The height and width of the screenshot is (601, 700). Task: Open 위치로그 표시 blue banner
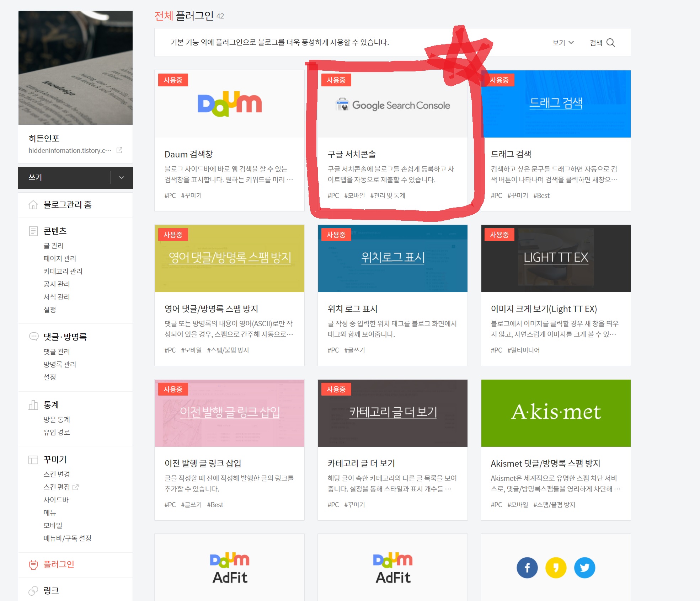[393, 258]
